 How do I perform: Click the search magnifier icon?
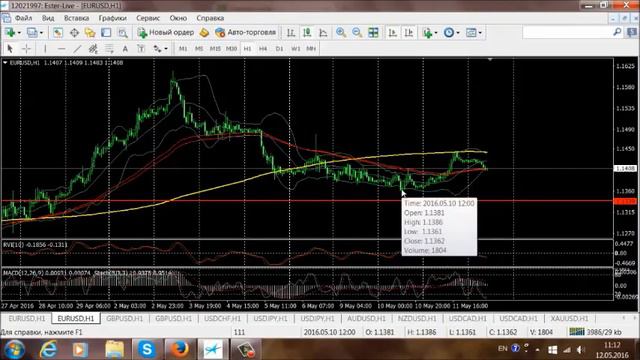pyautogui.click(x=617, y=32)
